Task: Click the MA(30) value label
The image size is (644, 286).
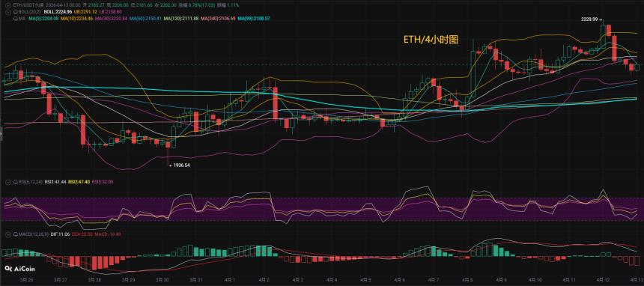Action: click(111, 19)
